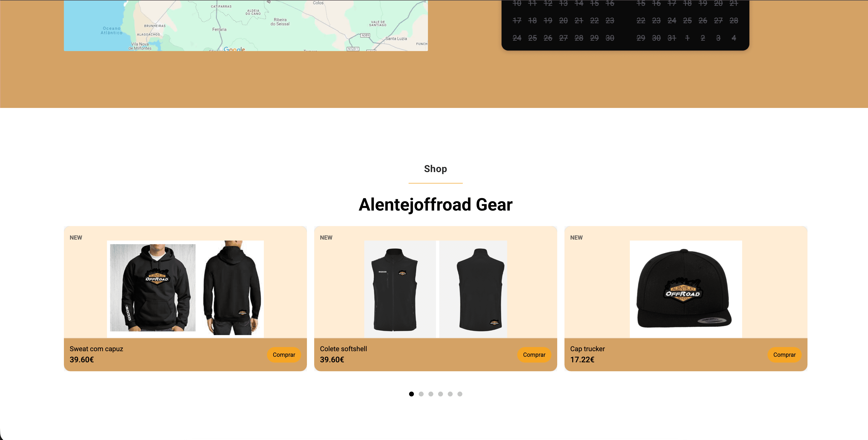868x440 pixels.
Task: Click the Google logo on the map
Action: 234,49
